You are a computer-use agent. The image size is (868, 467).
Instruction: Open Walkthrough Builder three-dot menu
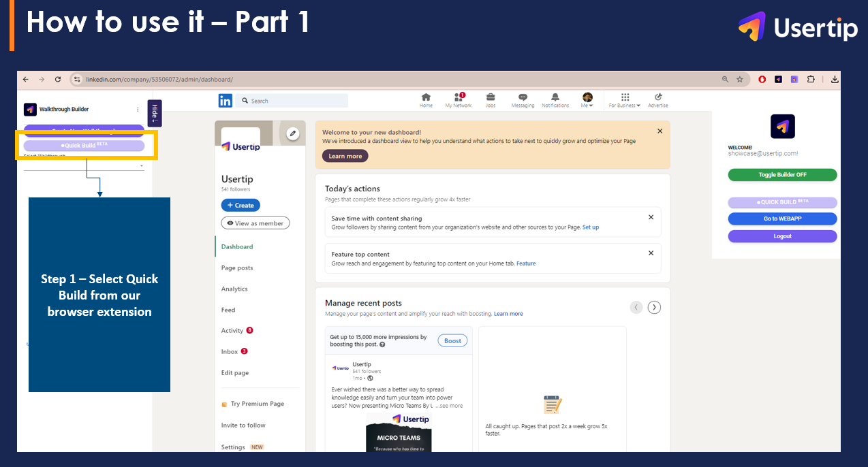tap(138, 109)
